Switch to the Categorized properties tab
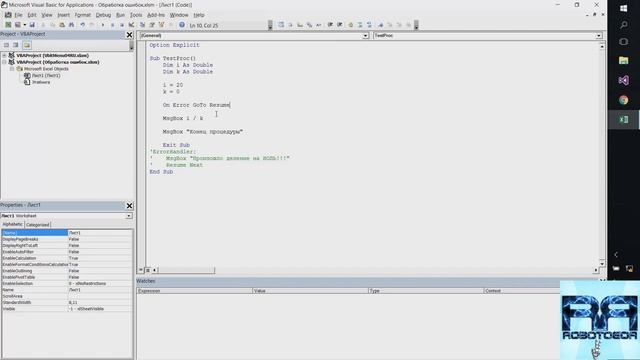640x360 pixels. click(x=38, y=224)
